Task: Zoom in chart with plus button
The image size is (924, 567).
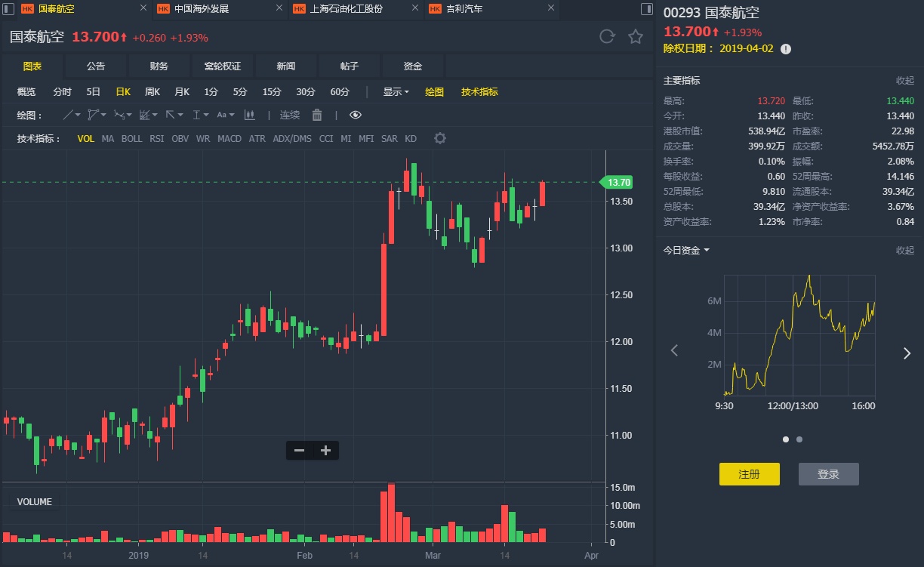Action: [325, 451]
